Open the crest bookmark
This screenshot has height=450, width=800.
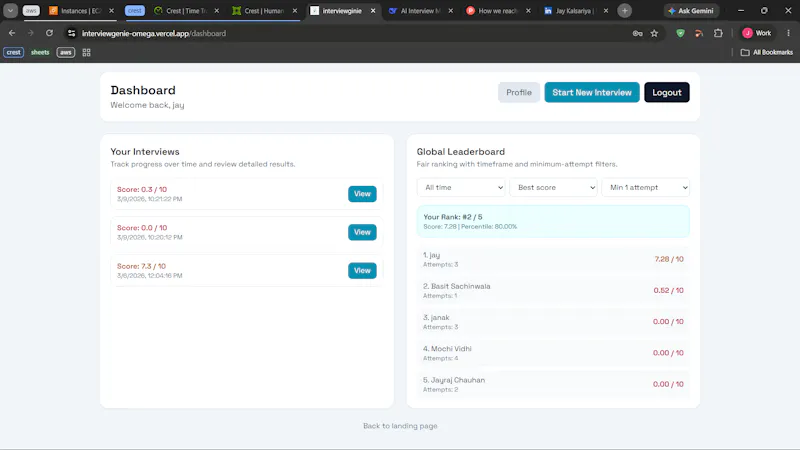point(14,53)
